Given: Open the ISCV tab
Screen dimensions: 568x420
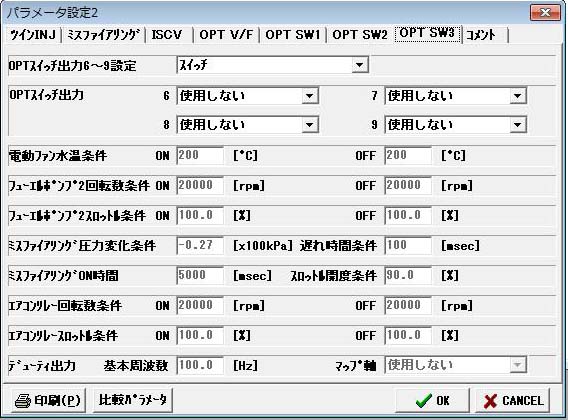Looking at the screenshot, I should coord(167,35).
